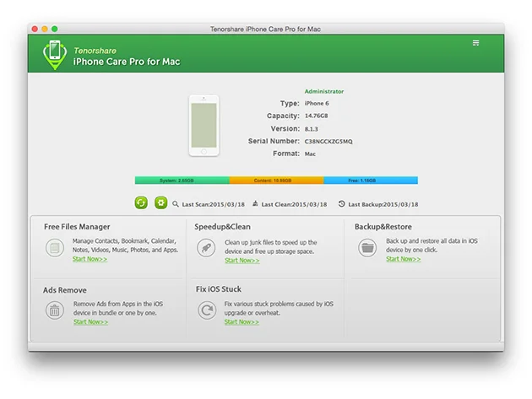Click the Backup&Restore folder icon
This screenshot has height=399, width=532.
click(x=367, y=248)
